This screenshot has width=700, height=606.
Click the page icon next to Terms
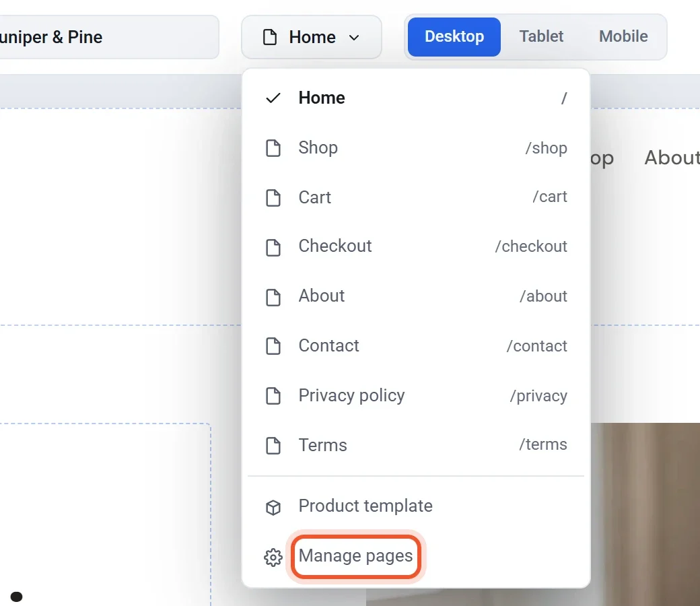click(273, 446)
